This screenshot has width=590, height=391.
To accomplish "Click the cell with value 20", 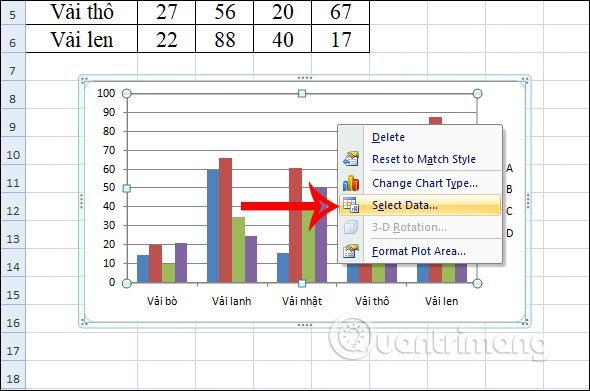I will tap(283, 12).
